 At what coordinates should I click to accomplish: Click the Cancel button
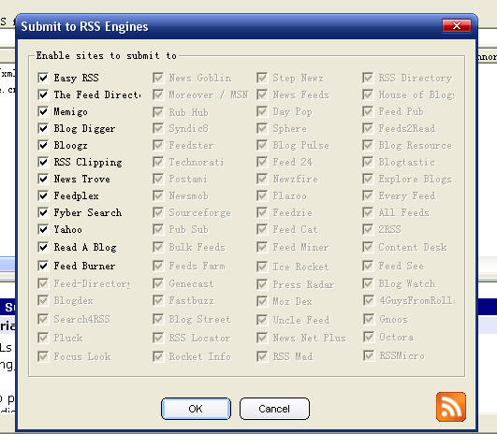coord(274,409)
